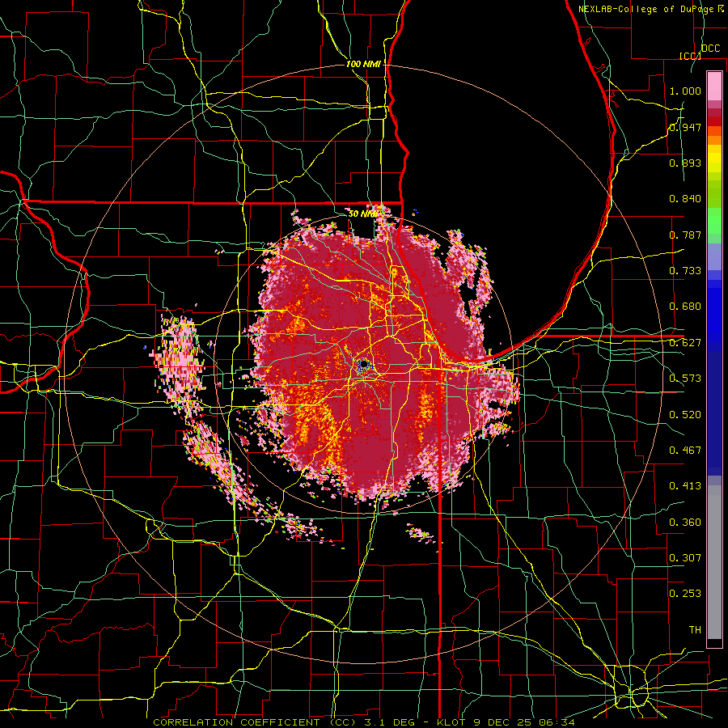Select the 0.893 legend value
728x728 pixels.
tap(685, 163)
